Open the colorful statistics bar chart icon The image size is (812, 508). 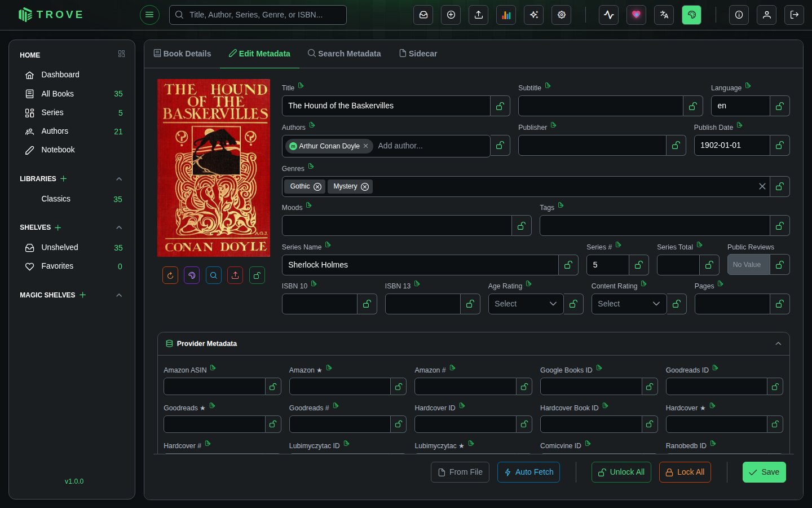pyautogui.click(x=506, y=15)
